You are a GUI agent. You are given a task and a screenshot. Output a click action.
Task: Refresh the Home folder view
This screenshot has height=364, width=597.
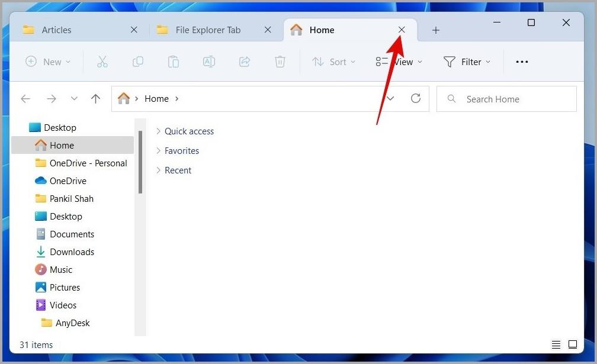(416, 98)
